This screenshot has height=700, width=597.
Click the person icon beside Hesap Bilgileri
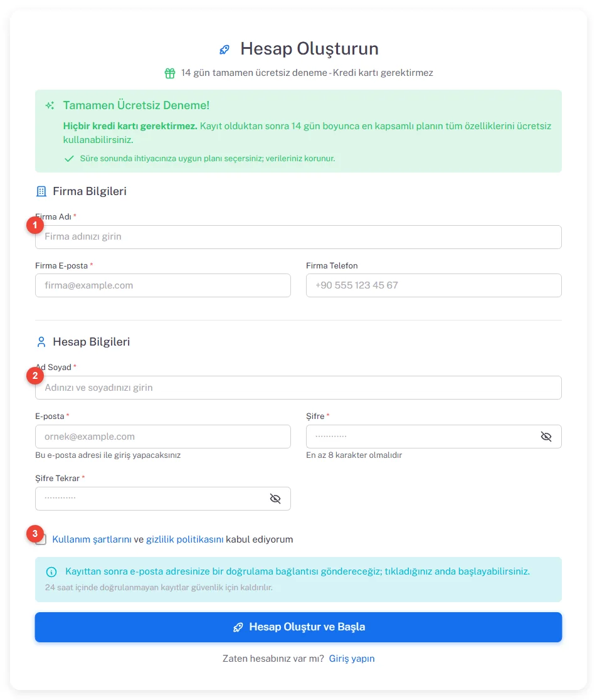tap(41, 342)
